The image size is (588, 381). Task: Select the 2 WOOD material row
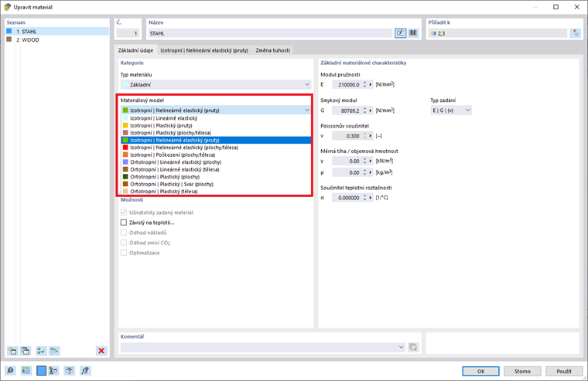click(x=57, y=39)
